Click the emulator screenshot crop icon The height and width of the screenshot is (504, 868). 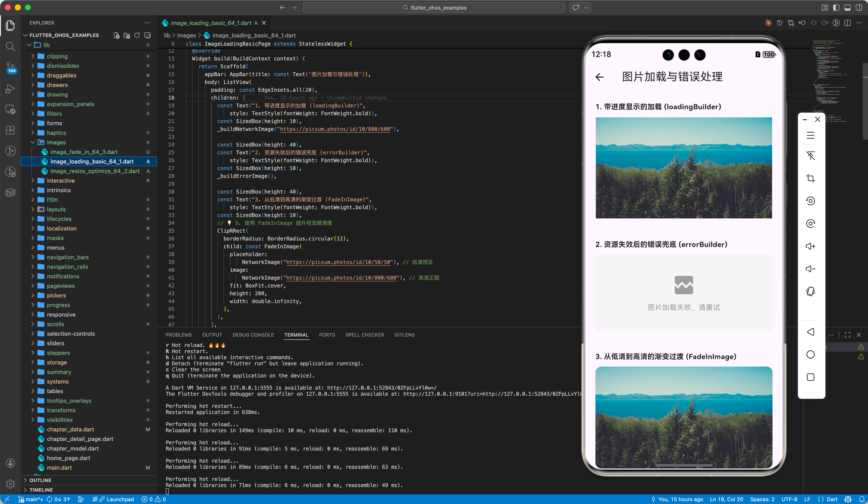click(811, 178)
